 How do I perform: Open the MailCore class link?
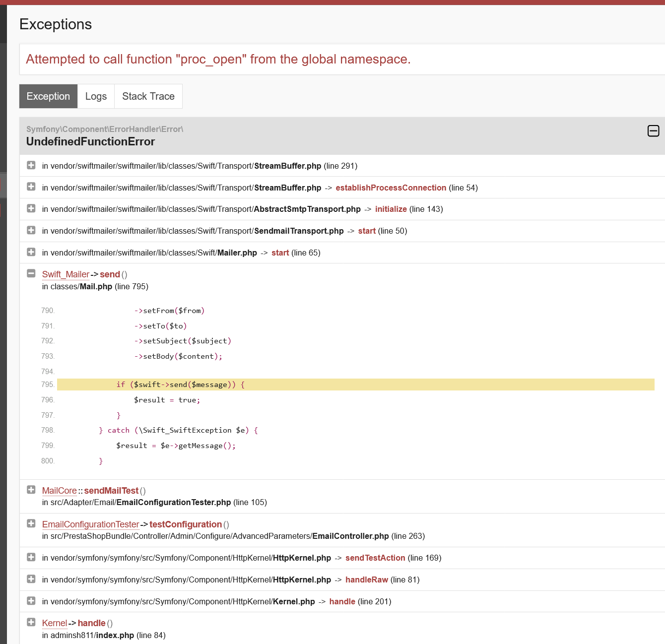[60, 491]
